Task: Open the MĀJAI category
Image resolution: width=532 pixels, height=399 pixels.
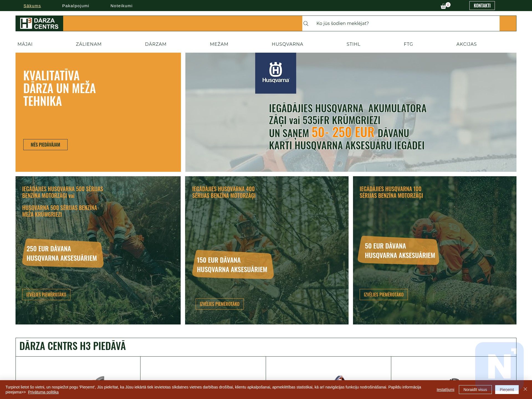Action: tap(25, 44)
